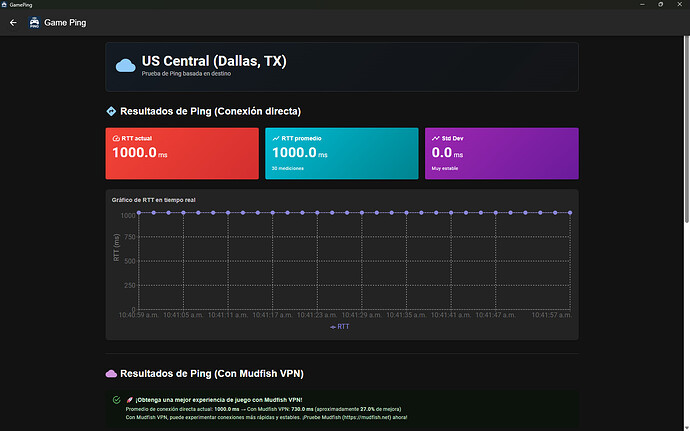Open the mudfish.net link in the notice
690x431 pixels.
click(367, 417)
